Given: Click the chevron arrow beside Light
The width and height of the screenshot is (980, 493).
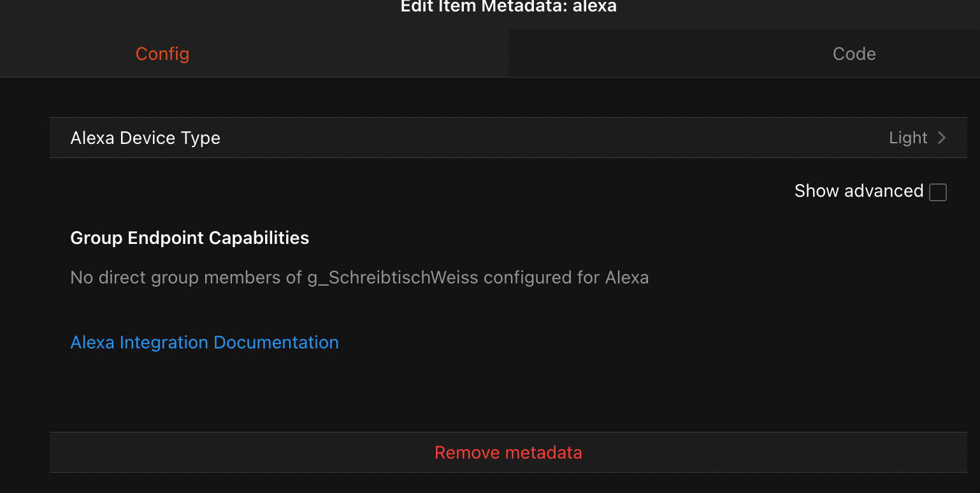Looking at the screenshot, I should pyautogui.click(x=942, y=138).
